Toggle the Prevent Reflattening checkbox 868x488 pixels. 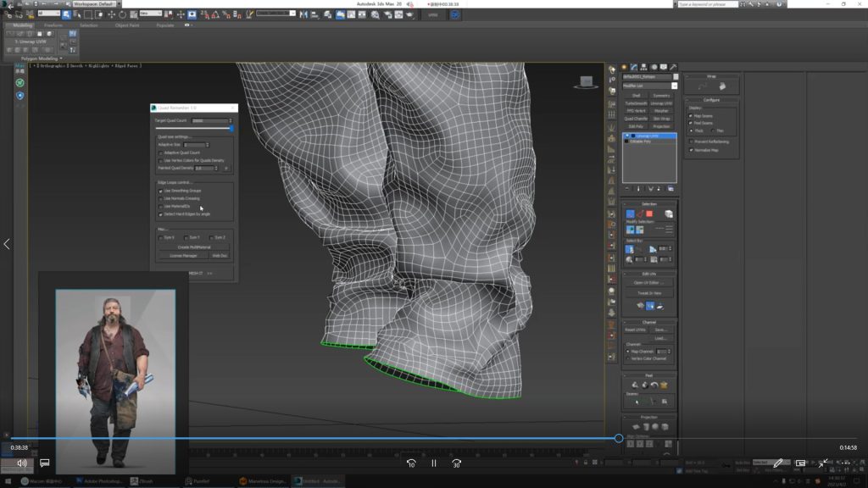[x=691, y=141]
